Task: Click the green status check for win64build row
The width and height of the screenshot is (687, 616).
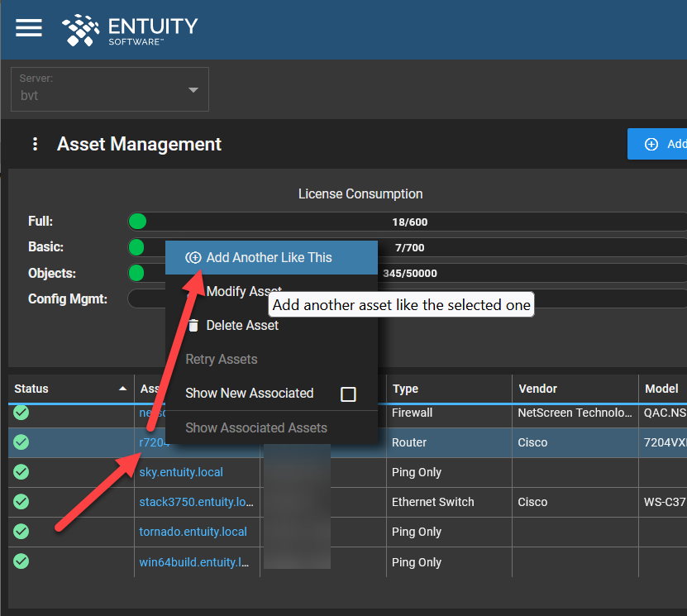Action: click(x=21, y=561)
